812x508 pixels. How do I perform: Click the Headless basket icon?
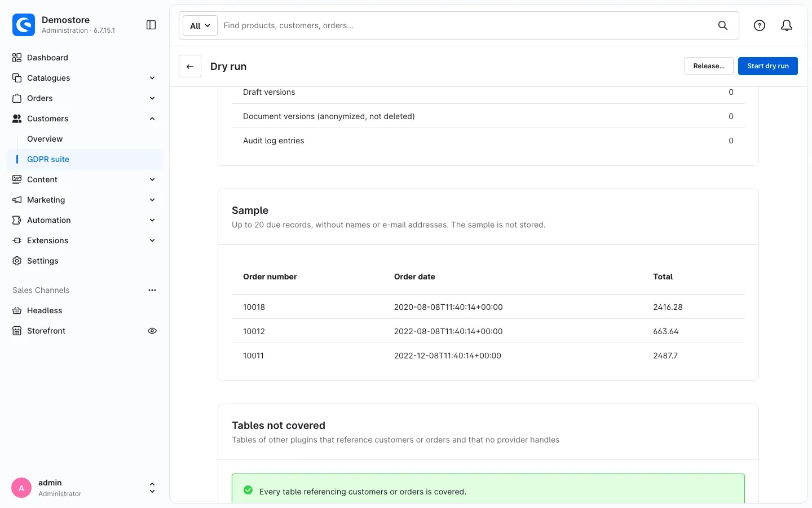coord(17,310)
